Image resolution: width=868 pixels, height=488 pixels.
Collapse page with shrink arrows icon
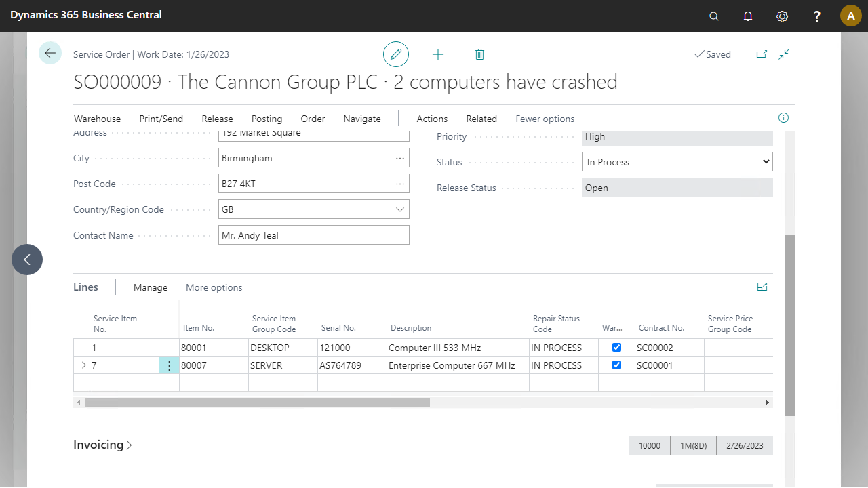pos(784,54)
